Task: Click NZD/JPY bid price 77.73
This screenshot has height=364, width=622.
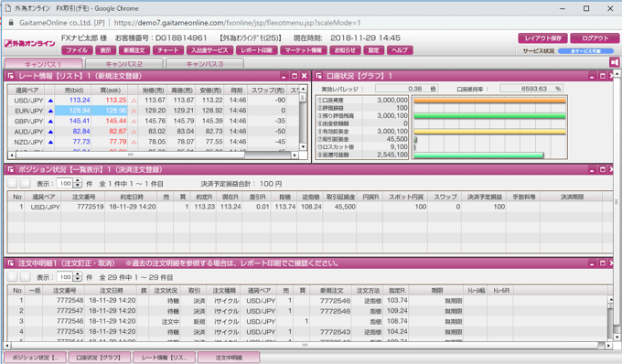Action: click(81, 142)
